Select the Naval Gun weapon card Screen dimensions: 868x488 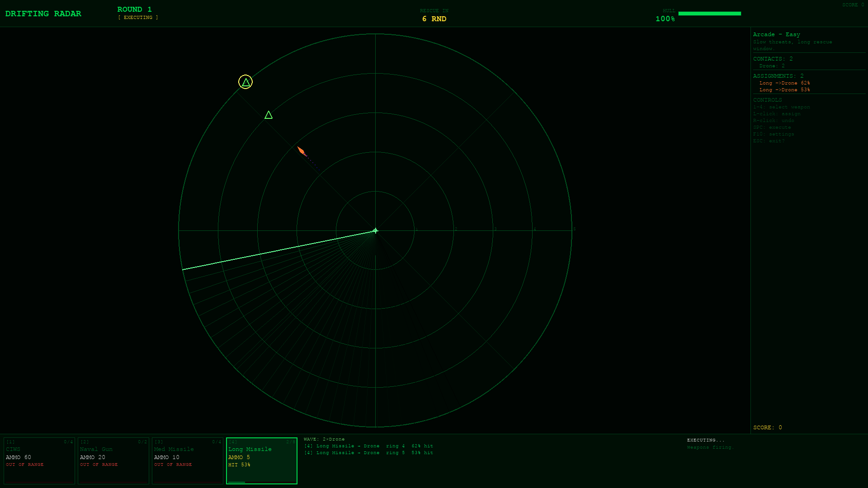click(x=113, y=460)
